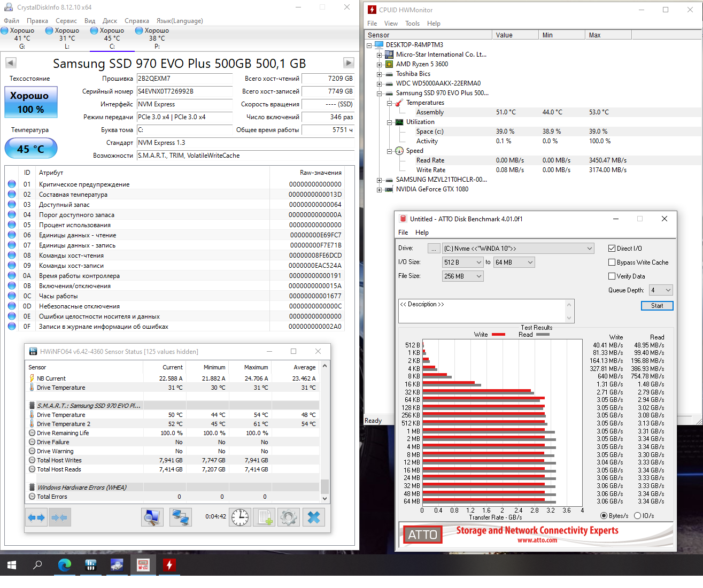Select the Toshiba Bics node in HWMonitor
703x588 pixels.
point(413,74)
